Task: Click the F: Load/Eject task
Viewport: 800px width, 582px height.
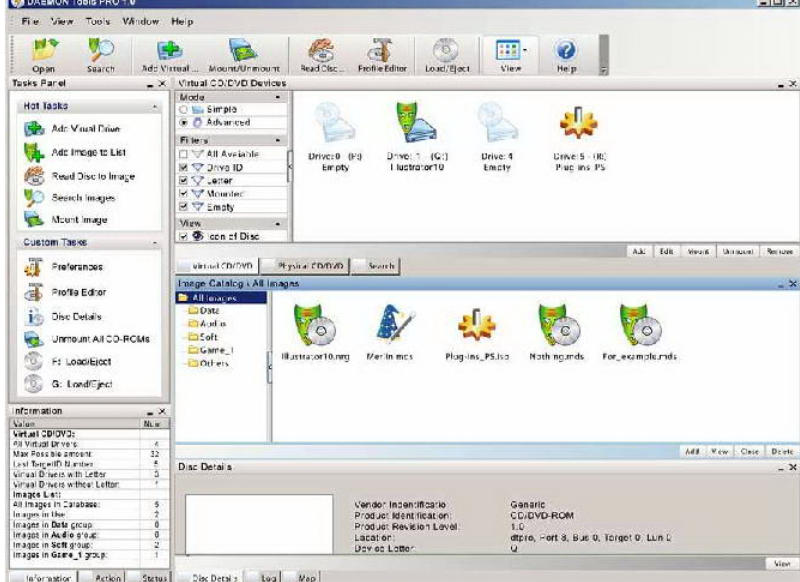Action: (67, 362)
